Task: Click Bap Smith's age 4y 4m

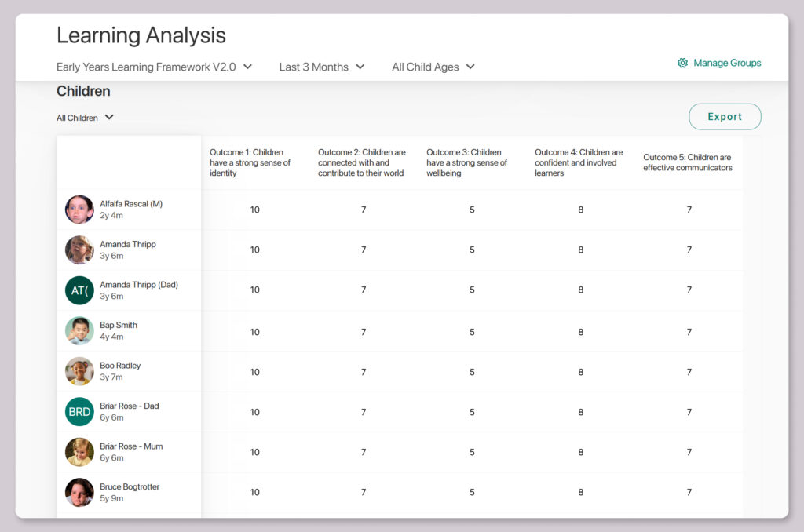Action: pyautogui.click(x=111, y=337)
